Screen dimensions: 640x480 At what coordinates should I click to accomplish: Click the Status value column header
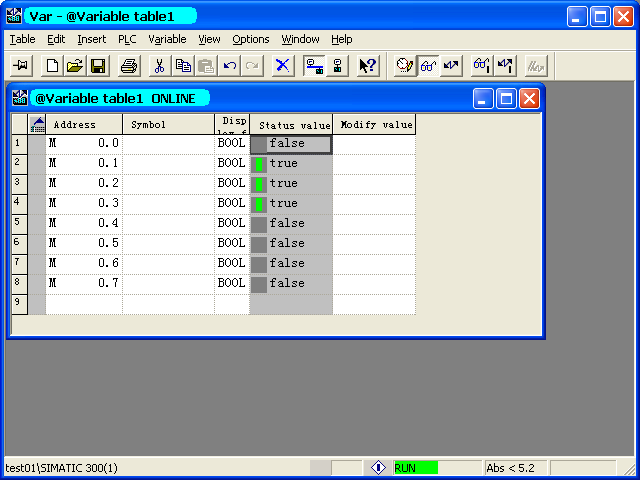click(291, 125)
